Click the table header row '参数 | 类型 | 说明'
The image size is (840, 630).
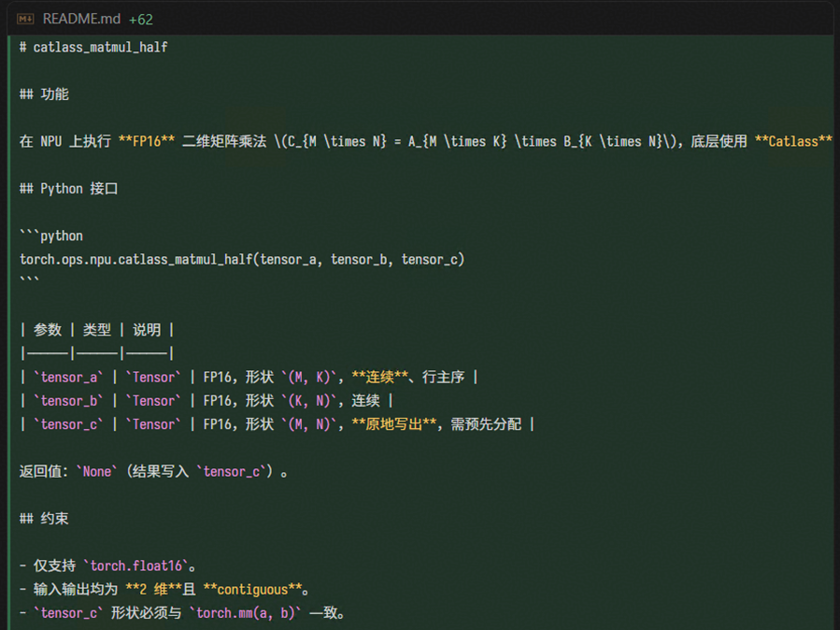click(x=97, y=330)
